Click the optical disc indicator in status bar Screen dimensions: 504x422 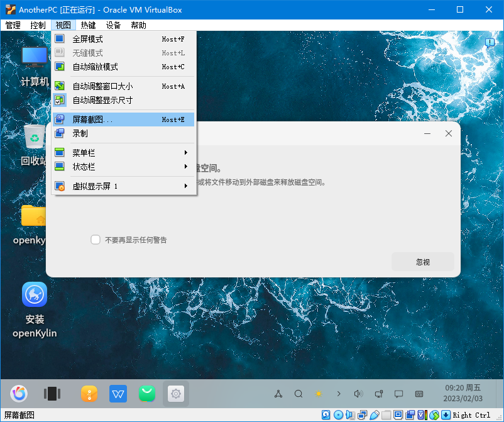338,415
